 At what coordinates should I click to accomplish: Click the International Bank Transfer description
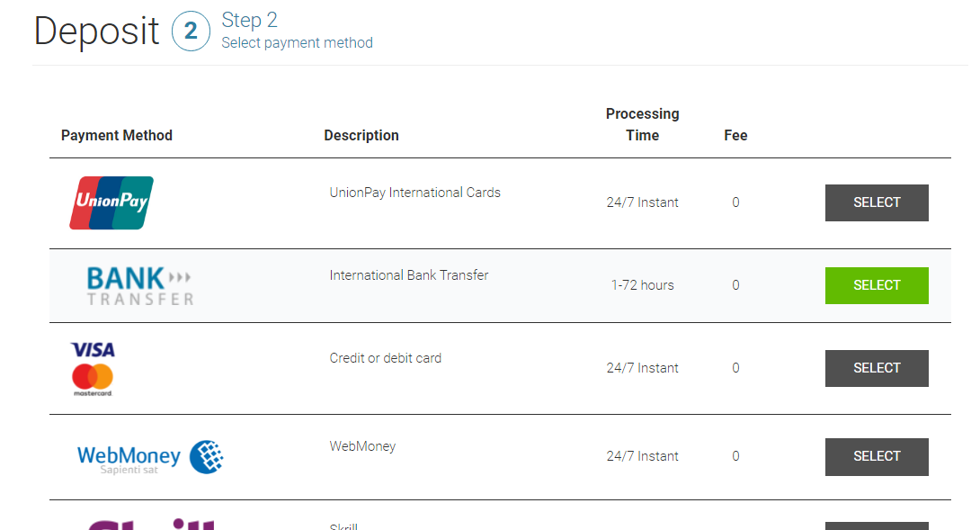tap(409, 275)
